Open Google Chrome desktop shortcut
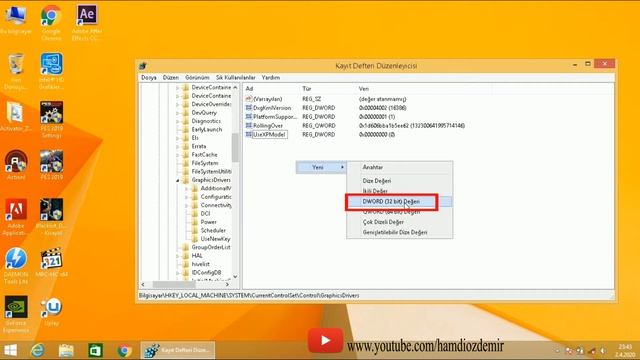This screenshot has width=640, height=360. pos(51,22)
